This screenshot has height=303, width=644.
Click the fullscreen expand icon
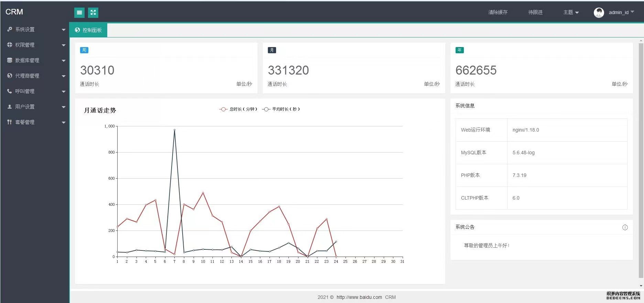click(93, 13)
